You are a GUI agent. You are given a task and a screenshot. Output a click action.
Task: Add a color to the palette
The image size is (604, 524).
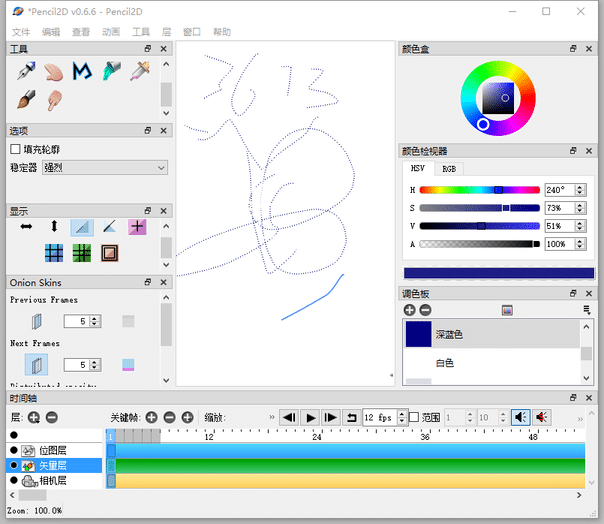click(x=409, y=310)
